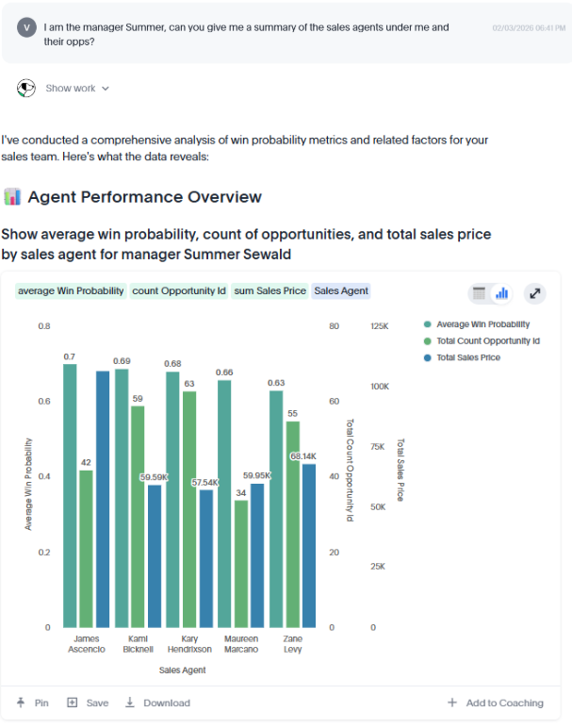Switch to chart view

[x=501, y=293]
